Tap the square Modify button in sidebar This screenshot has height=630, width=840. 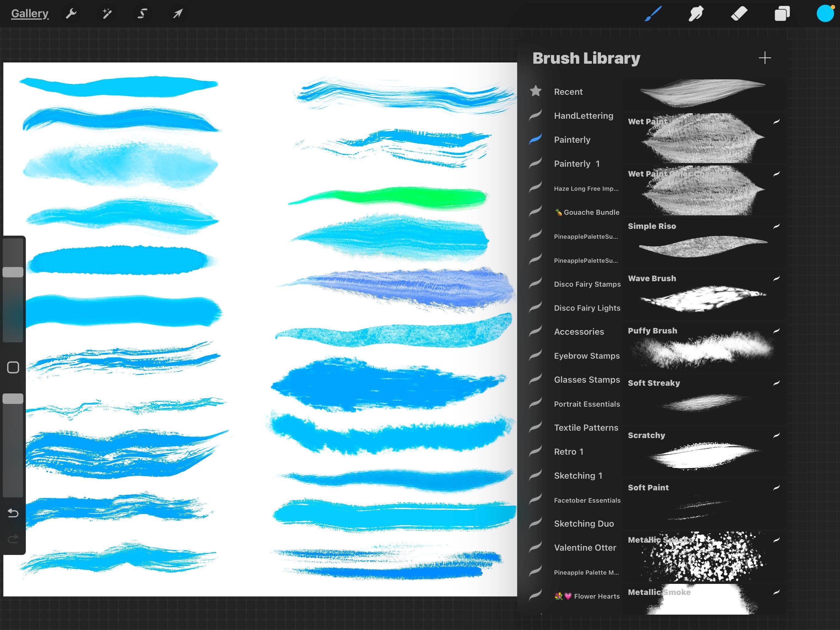13,367
